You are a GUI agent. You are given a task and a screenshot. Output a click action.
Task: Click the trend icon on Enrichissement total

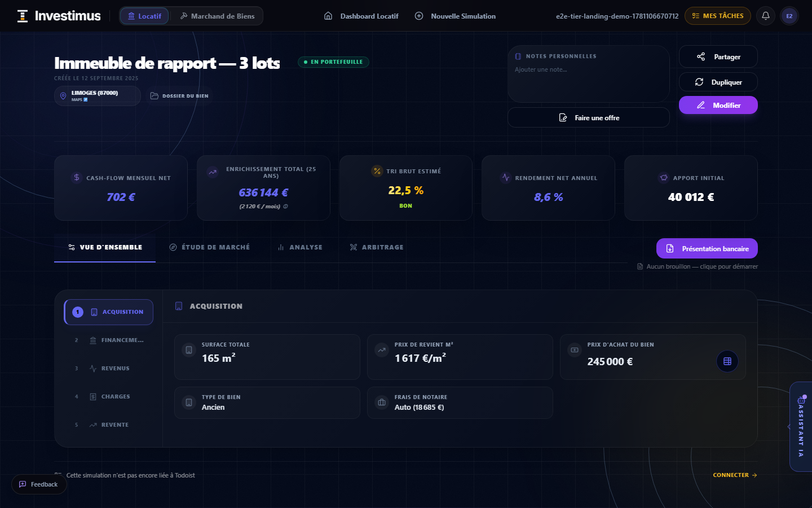213,172
